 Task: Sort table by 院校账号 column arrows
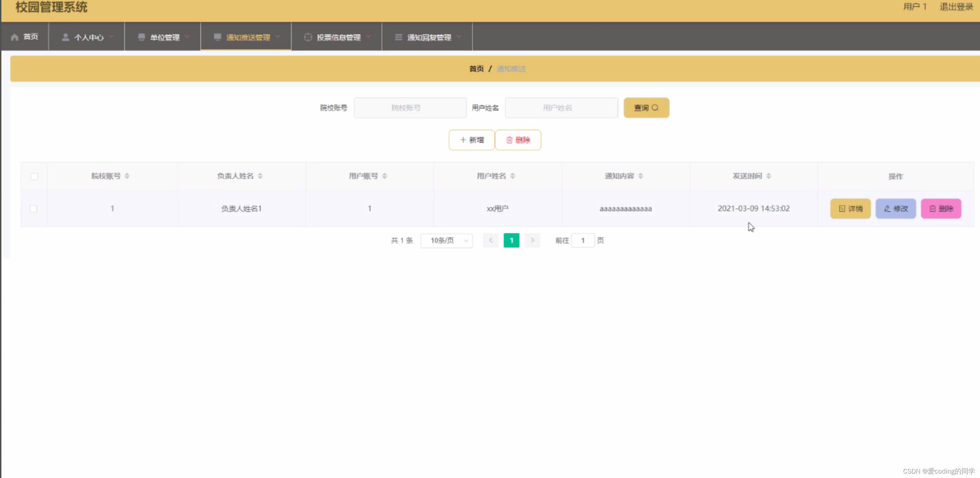(127, 176)
